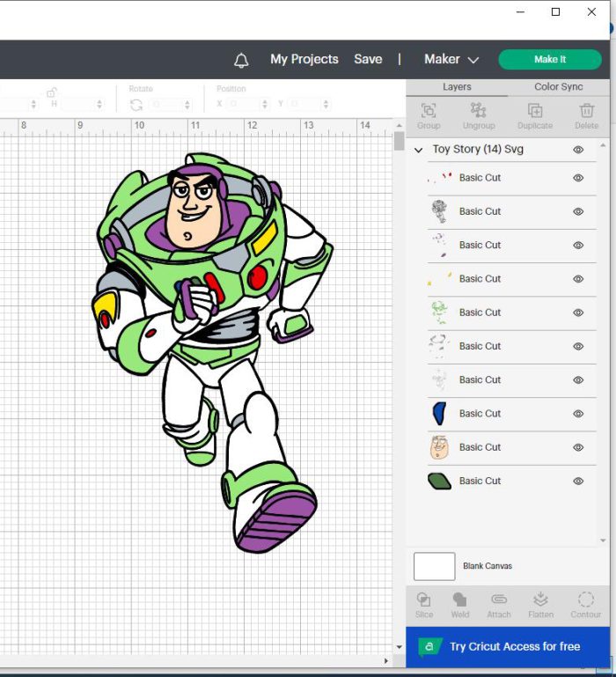Click the Position Y input field

pyautogui.click(x=305, y=105)
